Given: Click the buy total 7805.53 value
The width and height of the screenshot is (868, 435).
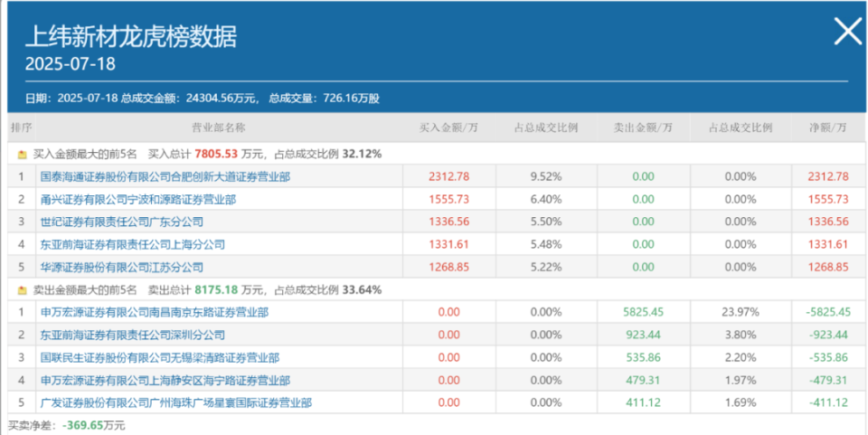Looking at the screenshot, I should tap(216, 155).
